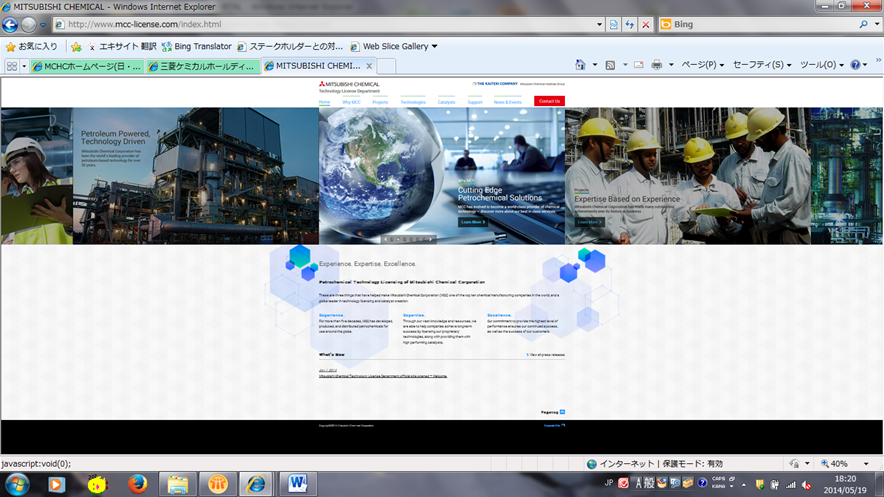Open Windows Media Player from taskbar
This screenshot has height=497, width=884.
click(56, 484)
